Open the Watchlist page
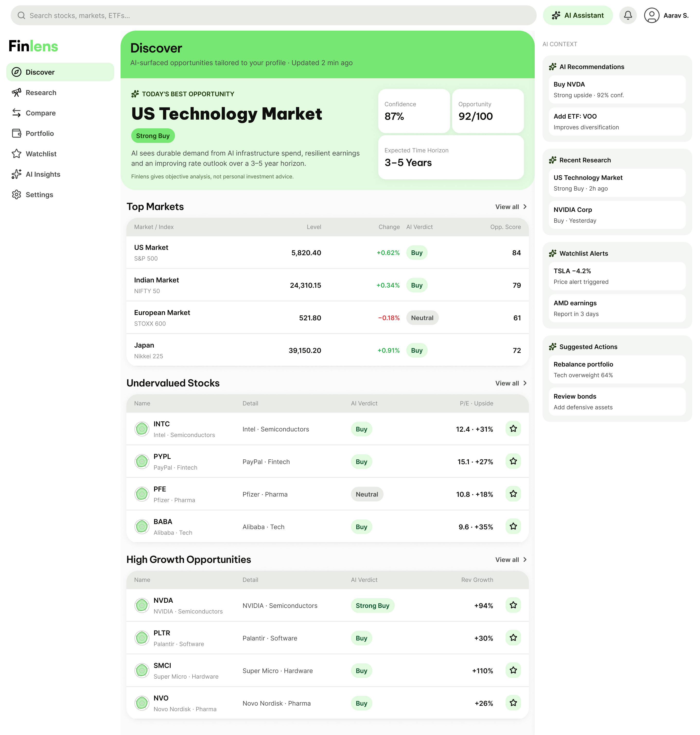Viewport: 700px width, 735px height. pos(60,154)
